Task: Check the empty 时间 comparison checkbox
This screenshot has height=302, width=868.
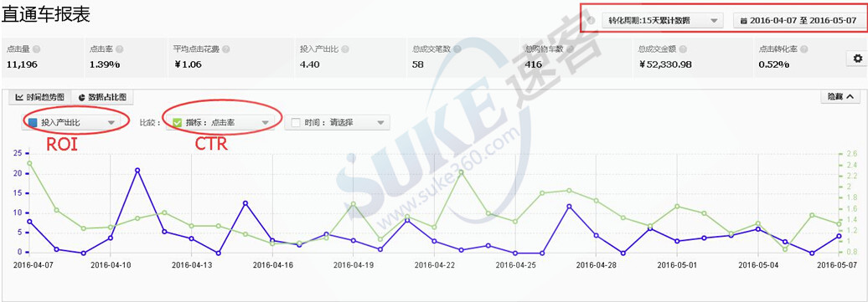Action: pos(296,123)
